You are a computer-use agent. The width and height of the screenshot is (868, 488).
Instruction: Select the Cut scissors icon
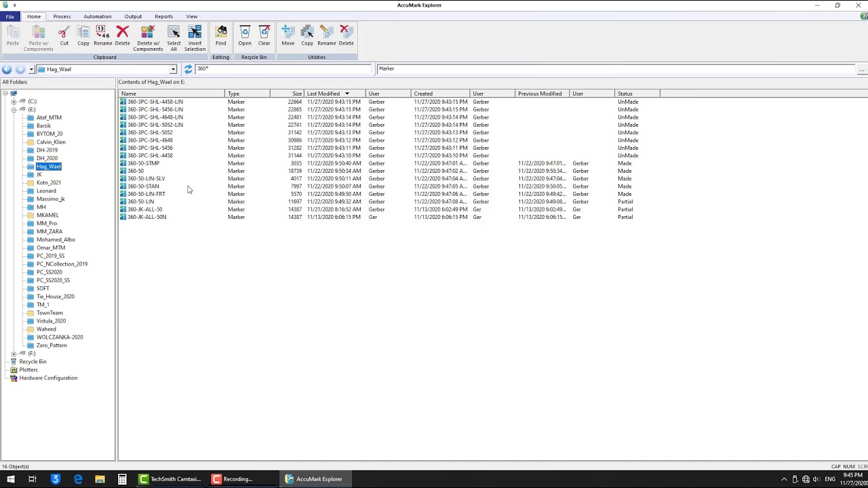(x=64, y=36)
